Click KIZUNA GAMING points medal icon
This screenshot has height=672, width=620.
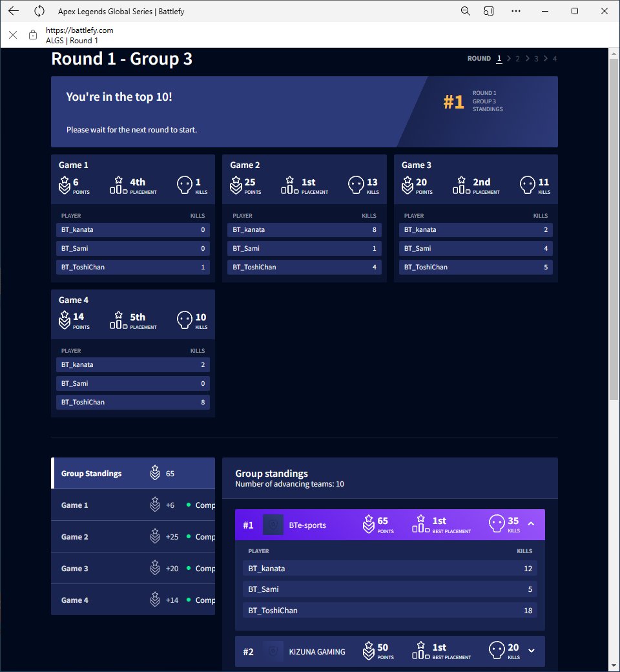[369, 651]
